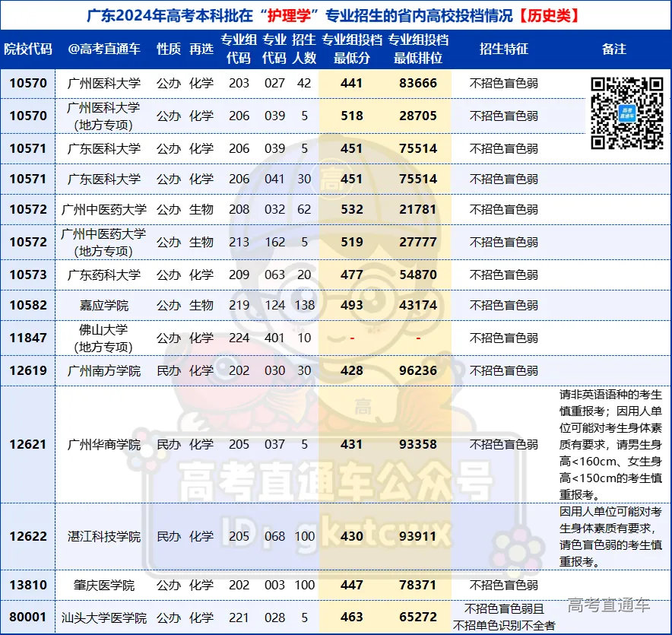Click the 备注 column header
Viewport: 672px width, 635px height.
pyautogui.click(x=614, y=47)
